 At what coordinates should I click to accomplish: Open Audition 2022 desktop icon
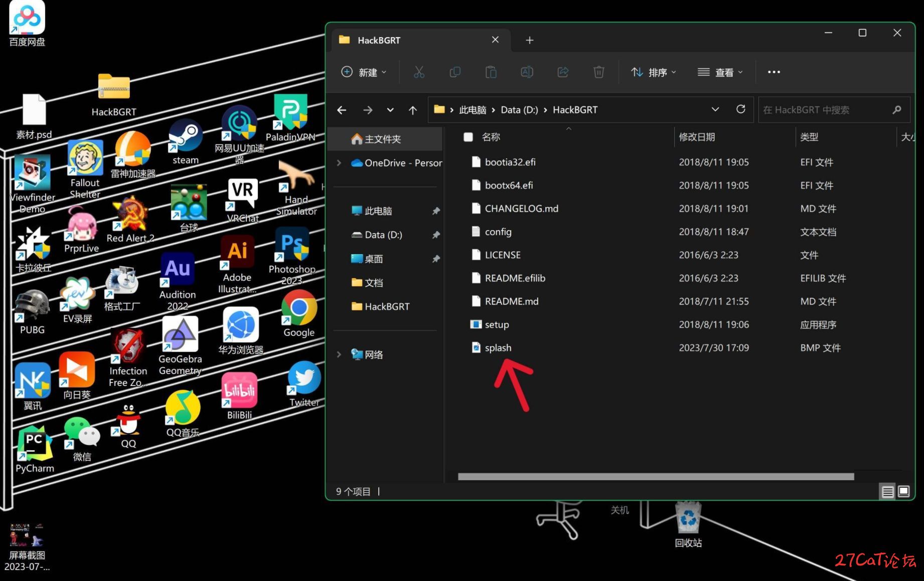tap(178, 281)
